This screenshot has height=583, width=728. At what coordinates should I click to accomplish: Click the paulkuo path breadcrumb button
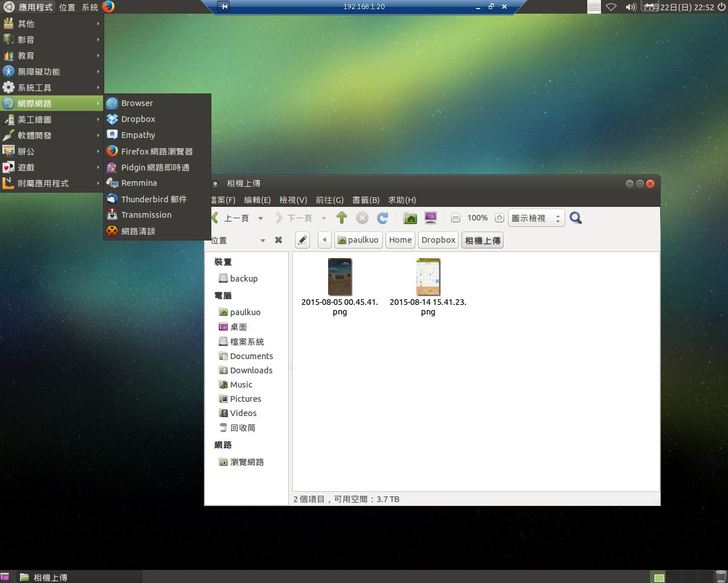point(359,240)
